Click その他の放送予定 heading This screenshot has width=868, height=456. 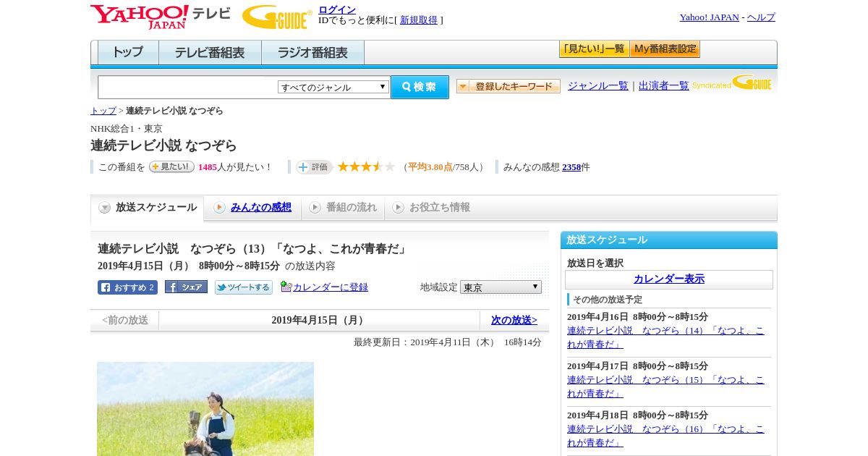pos(608,299)
